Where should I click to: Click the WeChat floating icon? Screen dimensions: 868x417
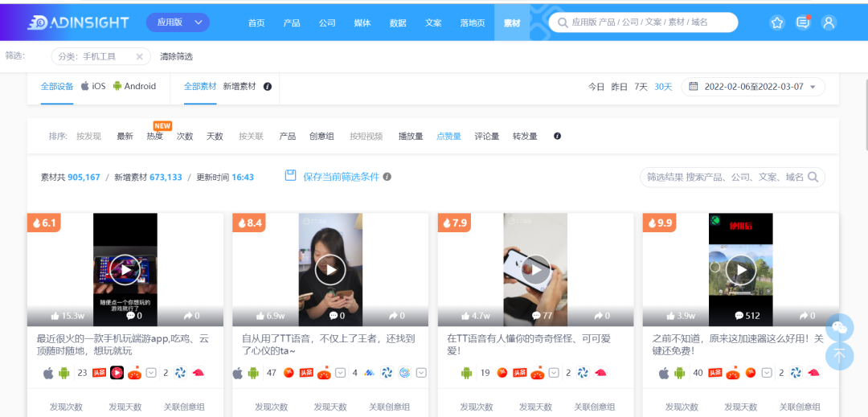[x=839, y=327]
